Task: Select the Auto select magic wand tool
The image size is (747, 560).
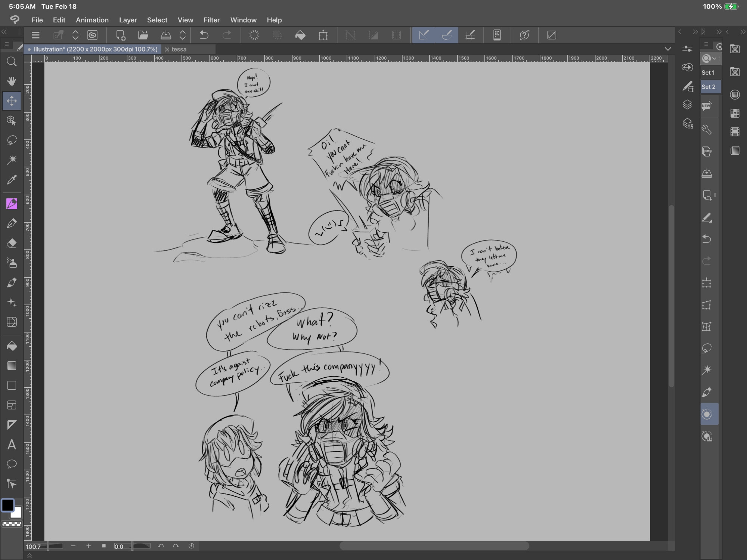Action: [12, 160]
